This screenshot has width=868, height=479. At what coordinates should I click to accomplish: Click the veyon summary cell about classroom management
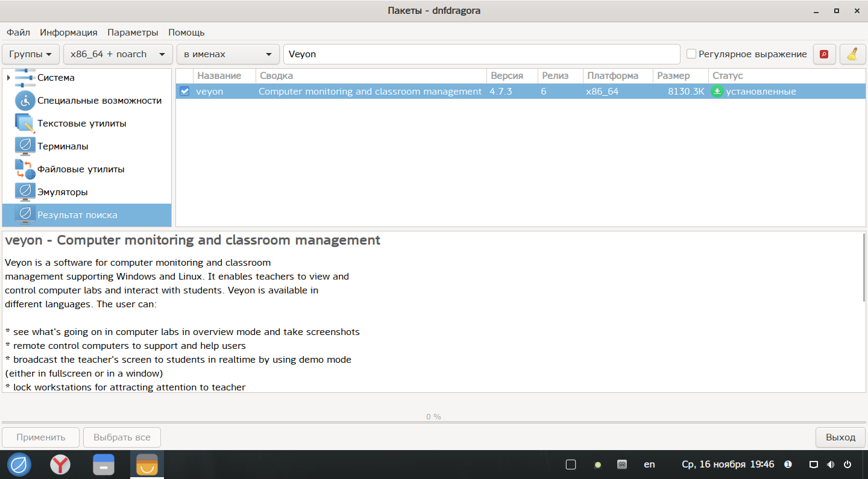point(370,92)
